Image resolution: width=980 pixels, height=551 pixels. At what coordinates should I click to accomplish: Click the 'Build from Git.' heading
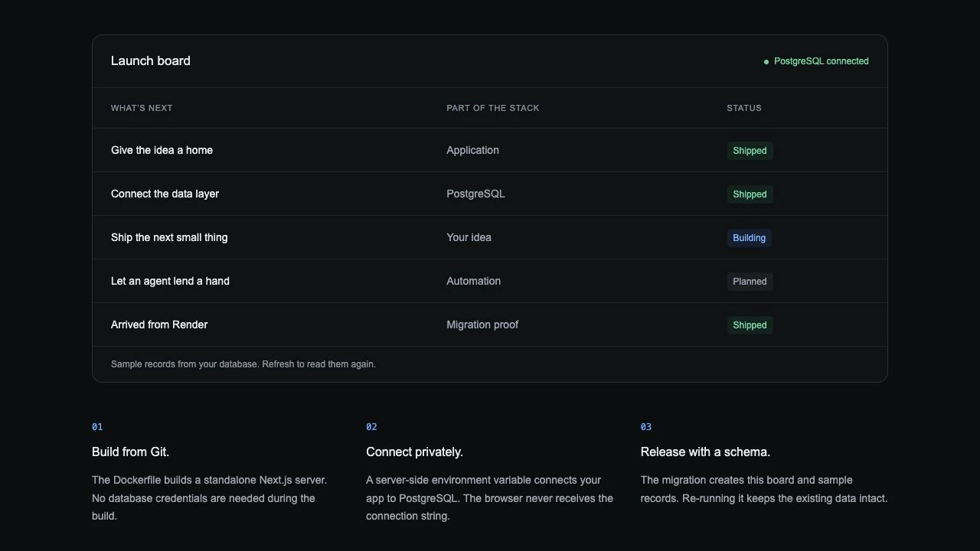130,452
